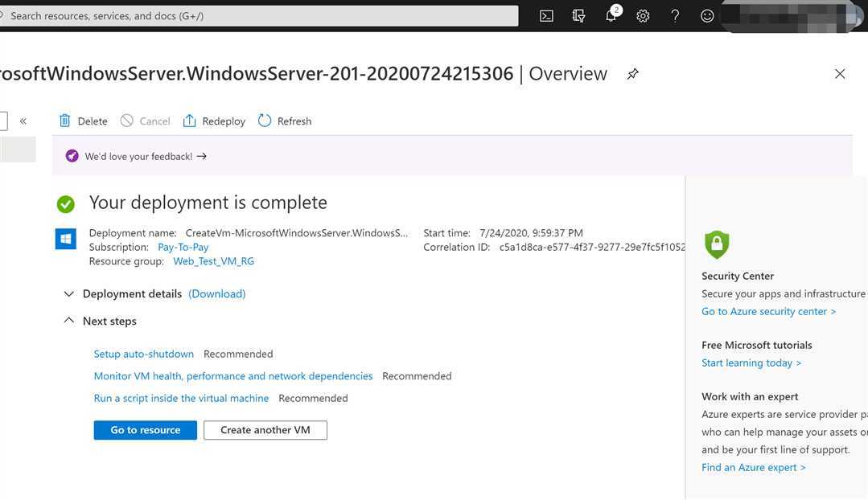Image resolution: width=868 pixels, height=500 pixels.
Task: Select the Correlation ID value text
Action: click(x=592, y=248)
